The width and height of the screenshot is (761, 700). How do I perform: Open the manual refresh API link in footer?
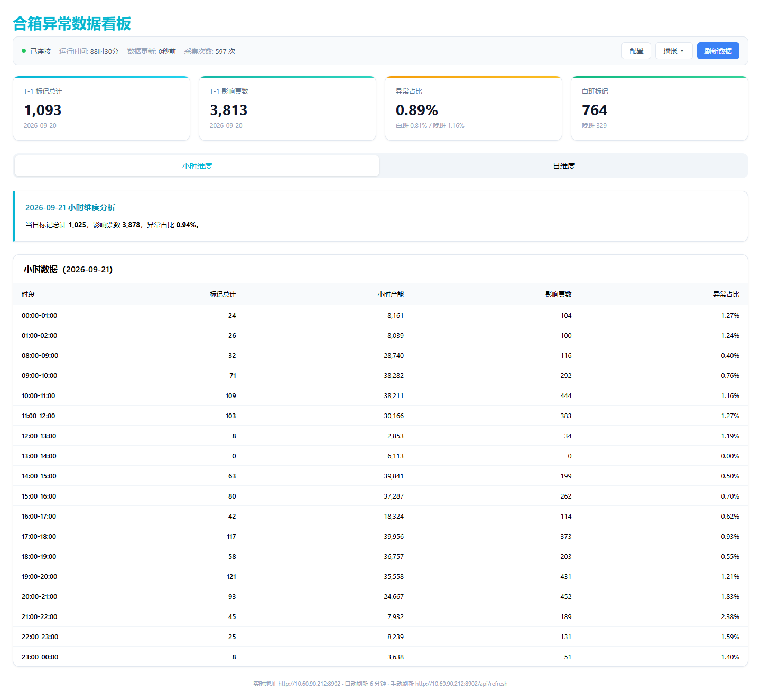click(461, 684)
